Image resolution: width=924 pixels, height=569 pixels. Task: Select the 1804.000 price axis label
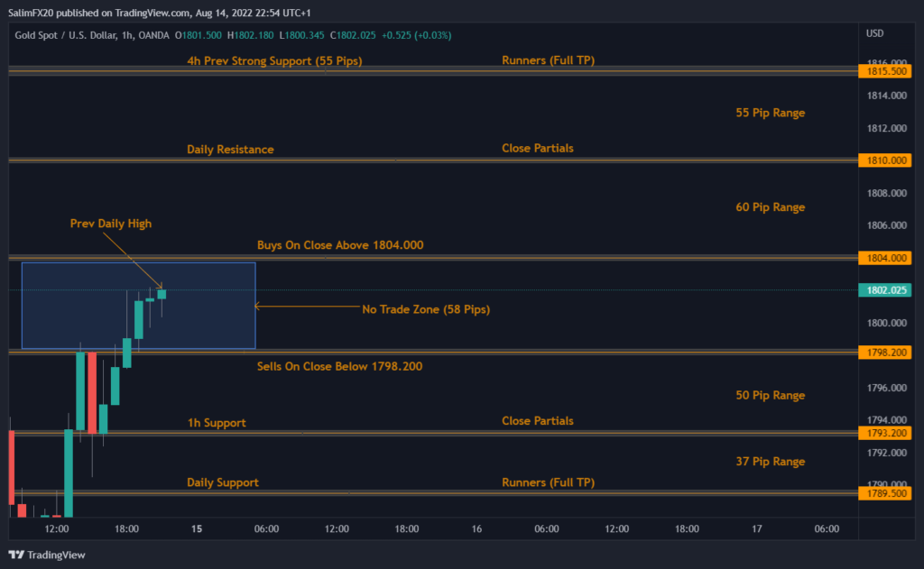[x=887, y=259]
